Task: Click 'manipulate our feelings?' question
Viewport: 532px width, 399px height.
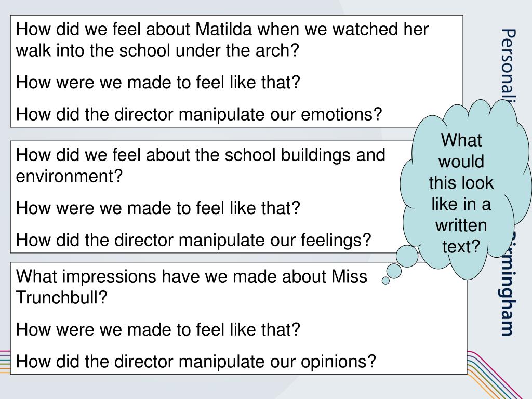Action: coord(193,240)
